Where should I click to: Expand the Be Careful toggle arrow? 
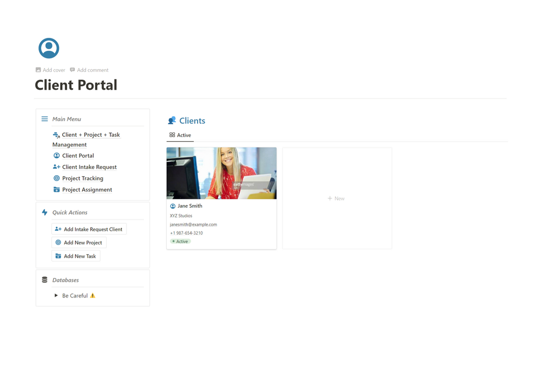[x=56, y=296]
